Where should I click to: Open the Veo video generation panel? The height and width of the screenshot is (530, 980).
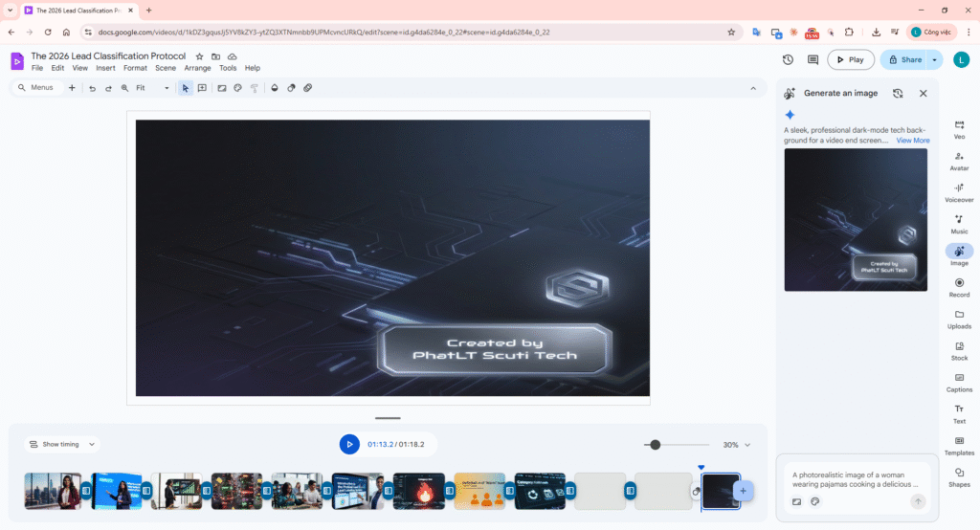click(959, 128)
